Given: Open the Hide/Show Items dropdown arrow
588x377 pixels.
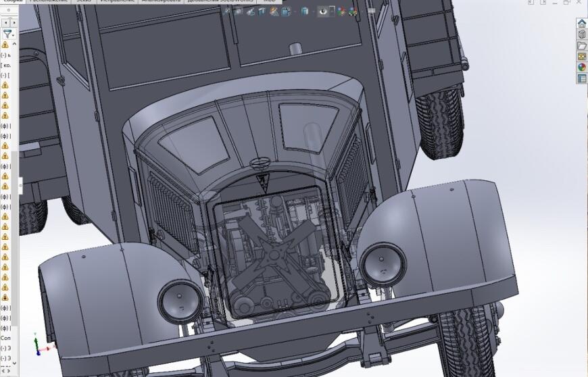Looking at the screenshot, I should [331, 11].
